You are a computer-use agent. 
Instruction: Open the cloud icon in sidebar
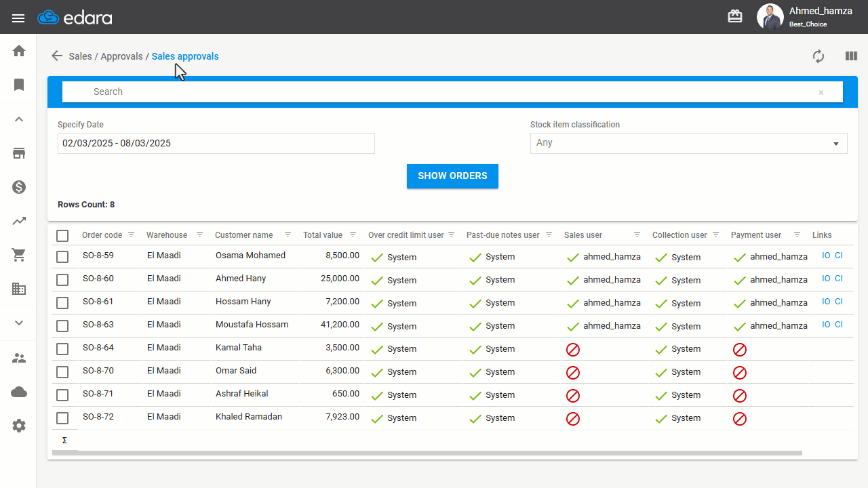coord(19,392)
